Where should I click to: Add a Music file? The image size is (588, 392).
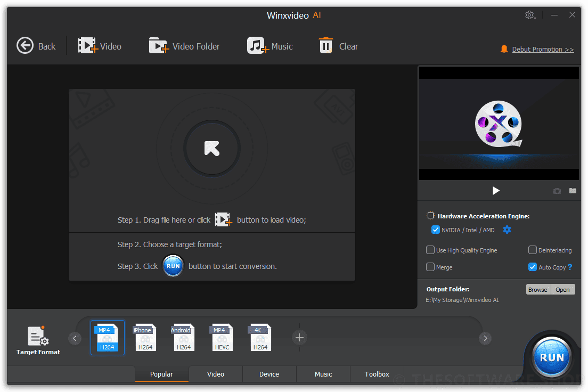(269, 46)
